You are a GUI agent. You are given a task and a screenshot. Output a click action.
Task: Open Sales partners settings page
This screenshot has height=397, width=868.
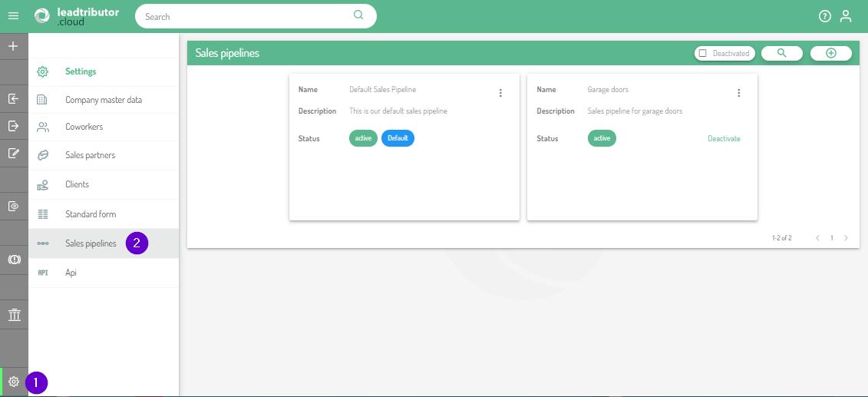click(x=90, y=155)
